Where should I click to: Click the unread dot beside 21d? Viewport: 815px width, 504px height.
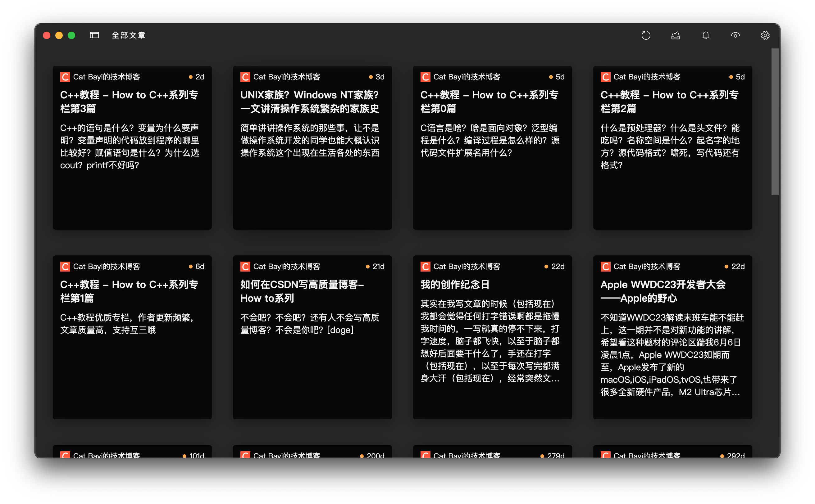click(x=368, y=267)
